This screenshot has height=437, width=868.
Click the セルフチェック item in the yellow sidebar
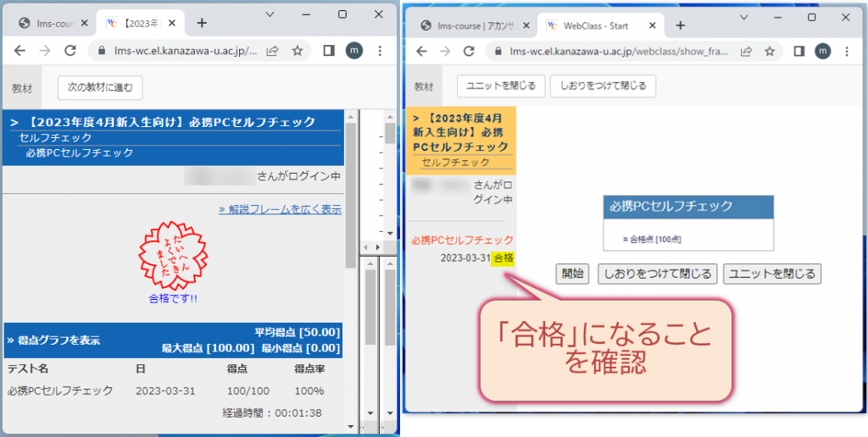(455, 162)
